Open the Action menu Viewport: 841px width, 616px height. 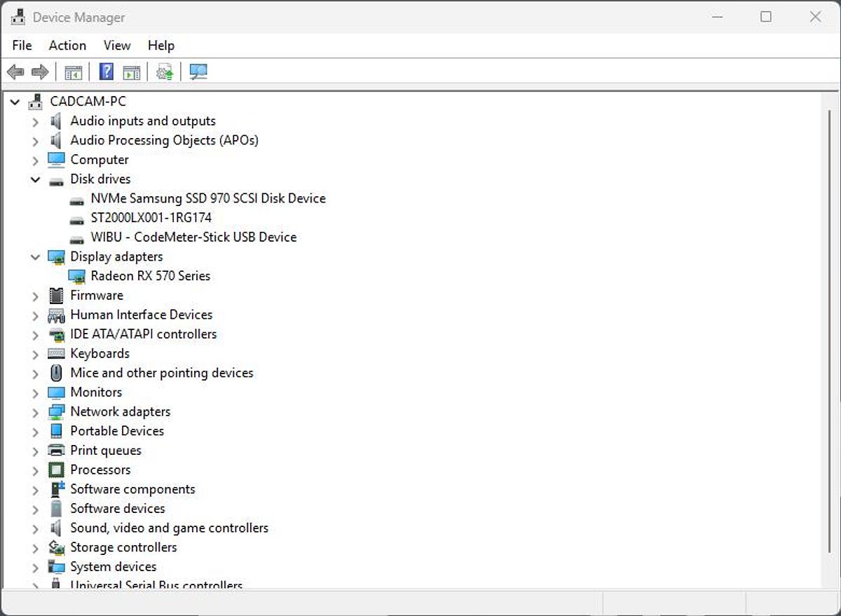tap(67, 46)
